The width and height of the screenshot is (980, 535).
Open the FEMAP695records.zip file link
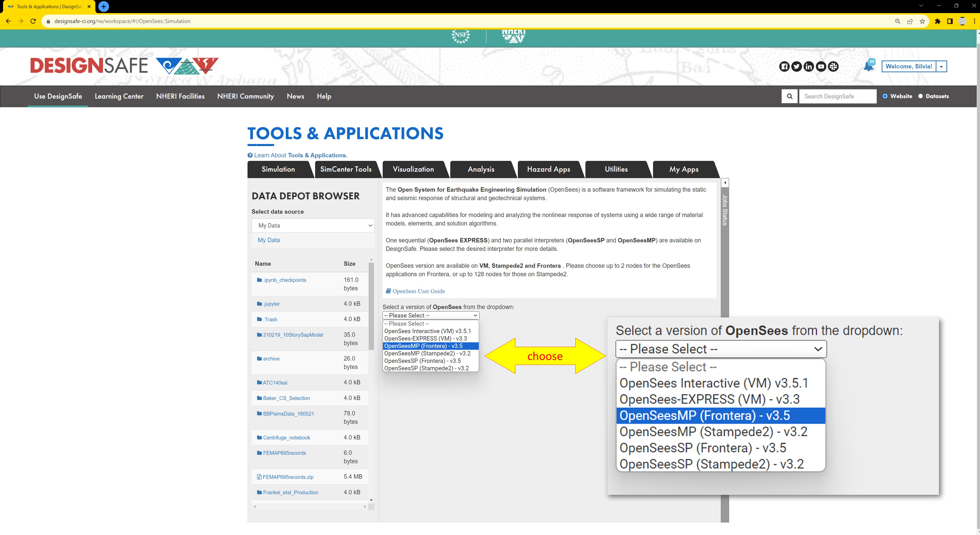[288, 477]
